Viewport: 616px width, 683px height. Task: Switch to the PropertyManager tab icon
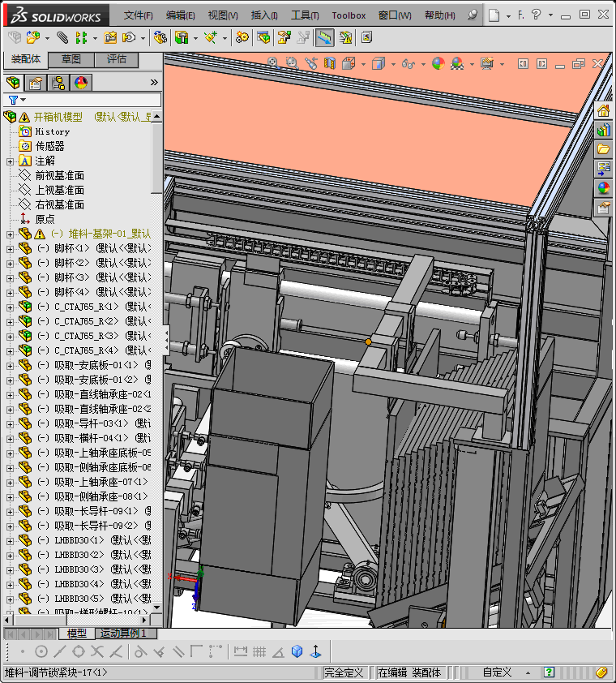pyautogui.click(x=35, y=82)
